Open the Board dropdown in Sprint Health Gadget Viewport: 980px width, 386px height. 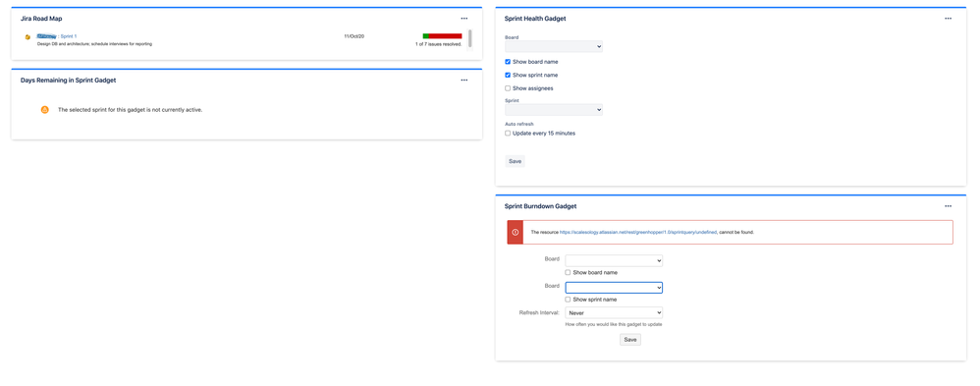[554, 46]
